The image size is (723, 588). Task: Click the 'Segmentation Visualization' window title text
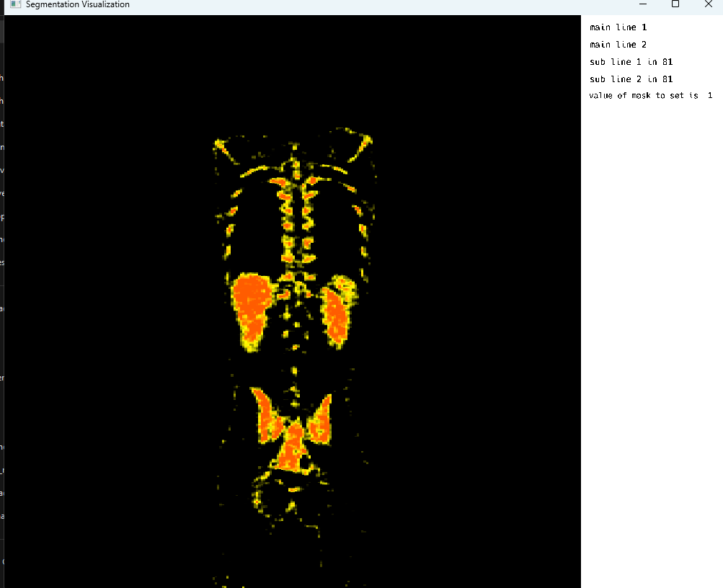pos(78,4)
